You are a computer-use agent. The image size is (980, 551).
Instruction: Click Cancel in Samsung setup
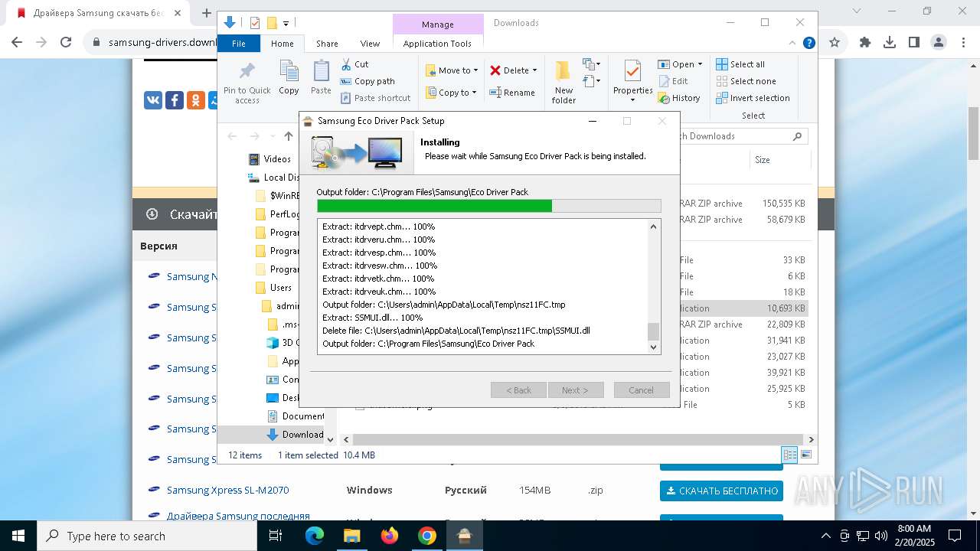pyautogui.click(x=642, y=390)
